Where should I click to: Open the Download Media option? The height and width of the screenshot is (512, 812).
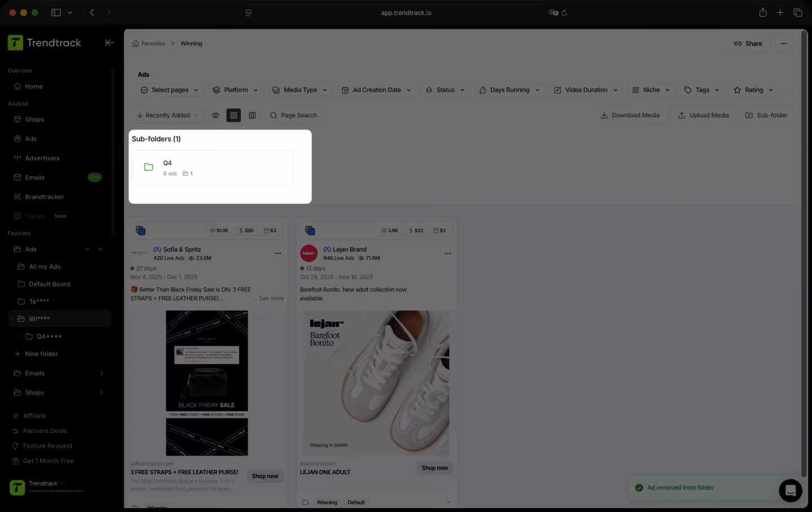tap(630, 115)
